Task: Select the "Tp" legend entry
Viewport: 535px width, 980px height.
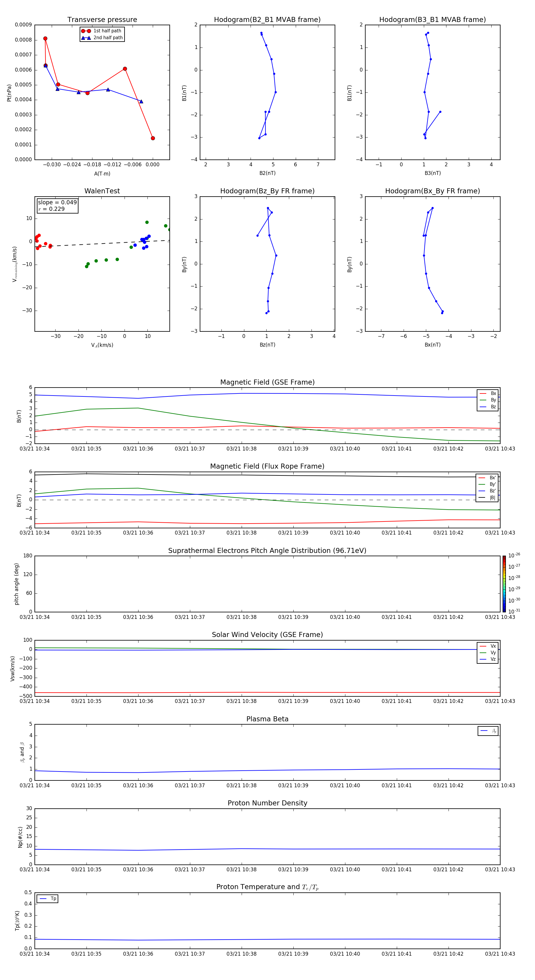Action: coord(48,899)
